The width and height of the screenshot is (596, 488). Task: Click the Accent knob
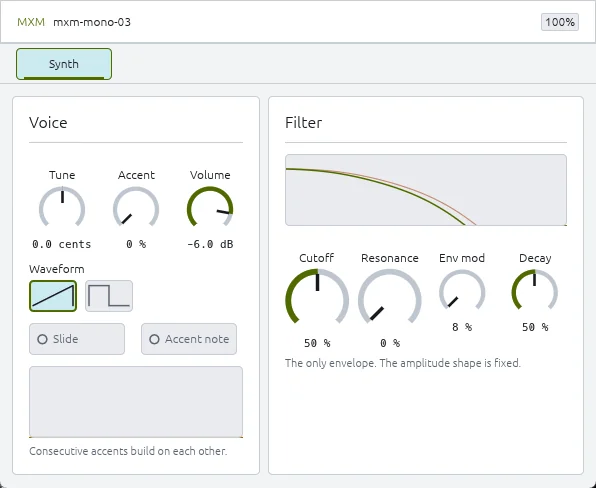tap(136, 207)
